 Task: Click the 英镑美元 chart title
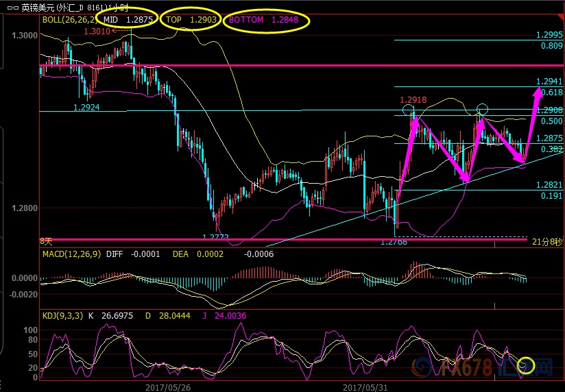click(36, 8)
